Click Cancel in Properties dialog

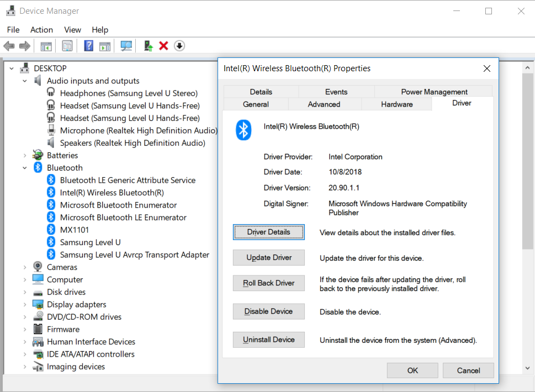click(x=468, y=370)
